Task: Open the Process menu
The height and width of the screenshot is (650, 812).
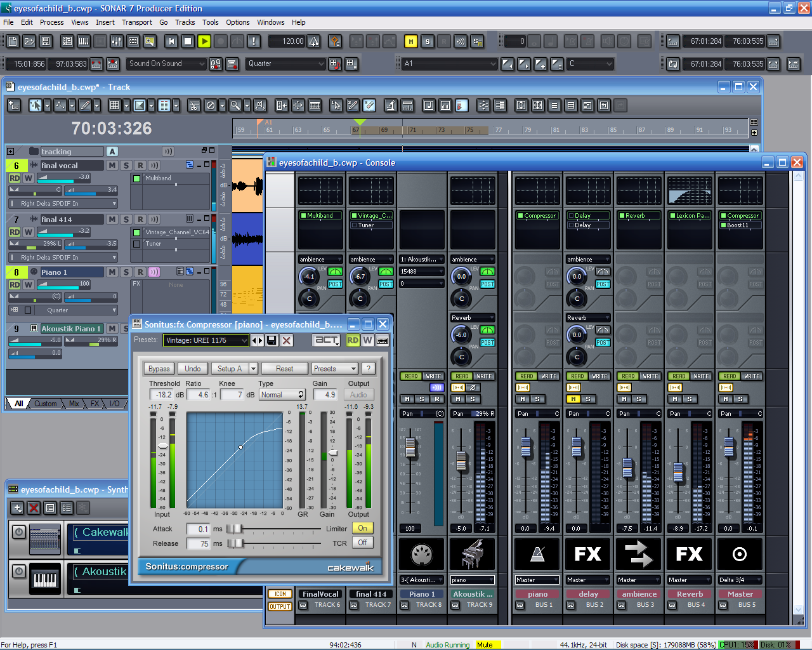Action: point(51,22)
